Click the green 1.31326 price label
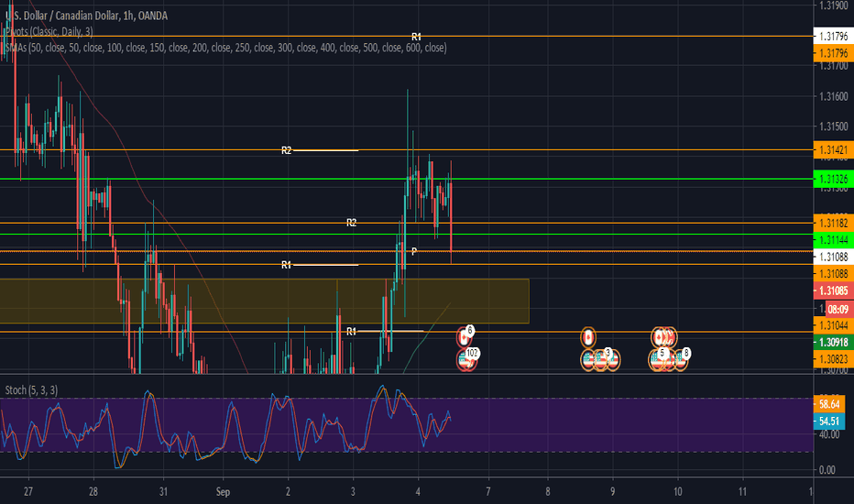This screenshot has width=854, height=504. pyautogui.click(x=833, y=180)
